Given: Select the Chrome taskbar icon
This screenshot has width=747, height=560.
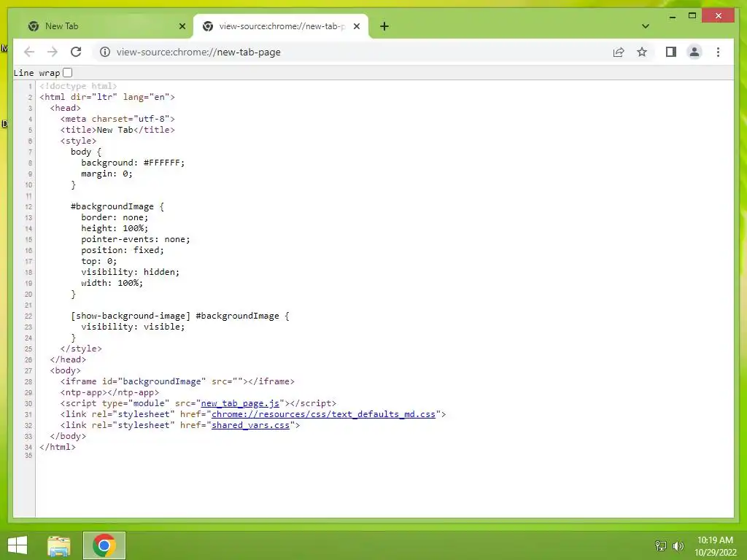Looking at the screenshot, I should [x=104, y=545].
